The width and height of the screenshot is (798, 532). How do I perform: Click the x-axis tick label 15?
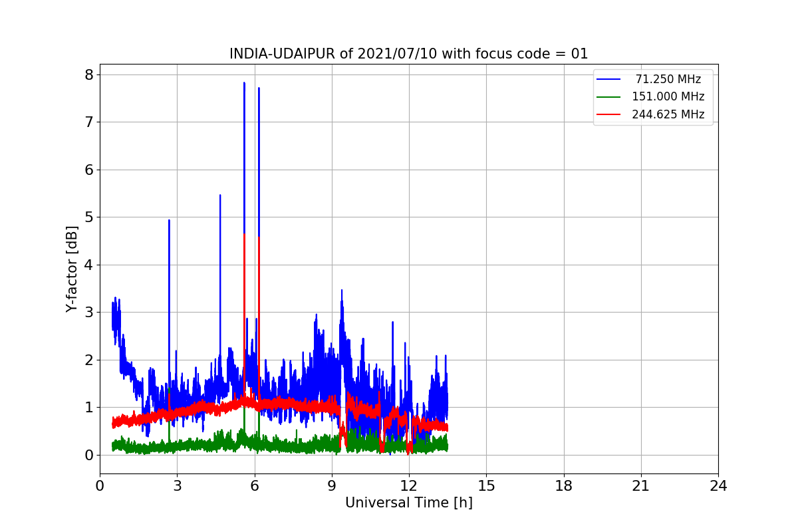coord(486,486)
